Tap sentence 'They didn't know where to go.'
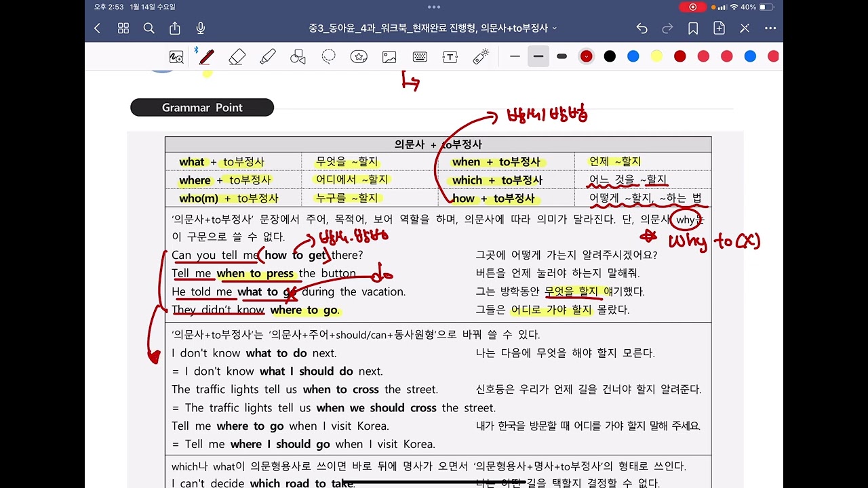Image resolution: width=868 pixels, height=488 pixels. tap(256, 310)
